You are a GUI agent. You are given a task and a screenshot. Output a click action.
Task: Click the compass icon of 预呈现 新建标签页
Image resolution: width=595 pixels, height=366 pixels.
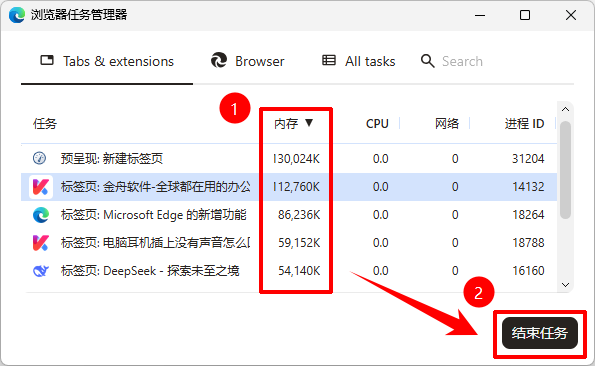tap(39, 158)
